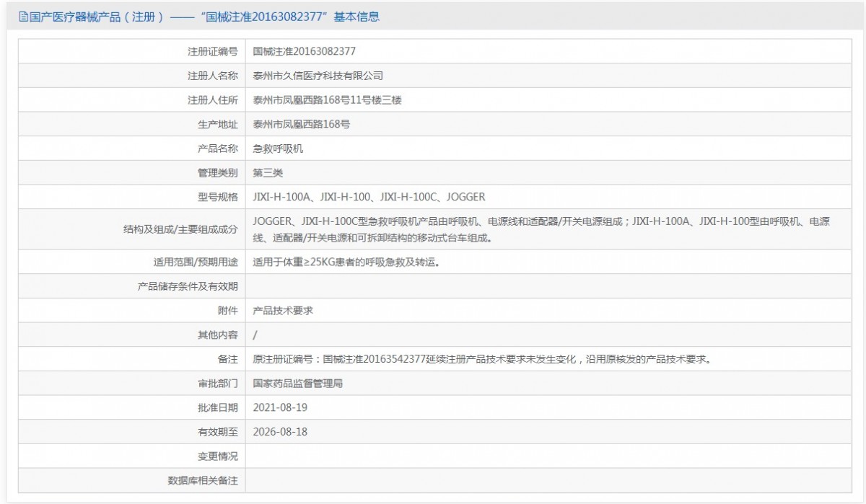Click the 变更情况 row label
Image resolution: width=866 pixels, height=504 pixels.
[217, 456]
